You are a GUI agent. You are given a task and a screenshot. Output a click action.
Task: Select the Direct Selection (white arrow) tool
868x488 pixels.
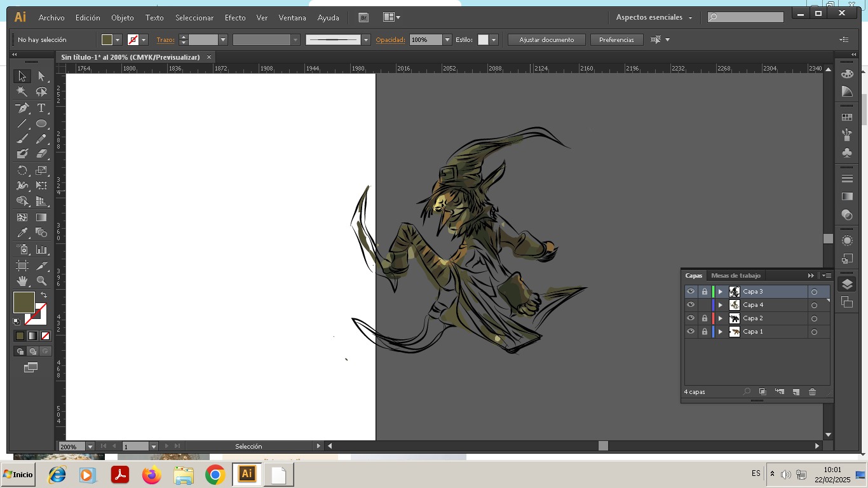(x=41, y=76)
